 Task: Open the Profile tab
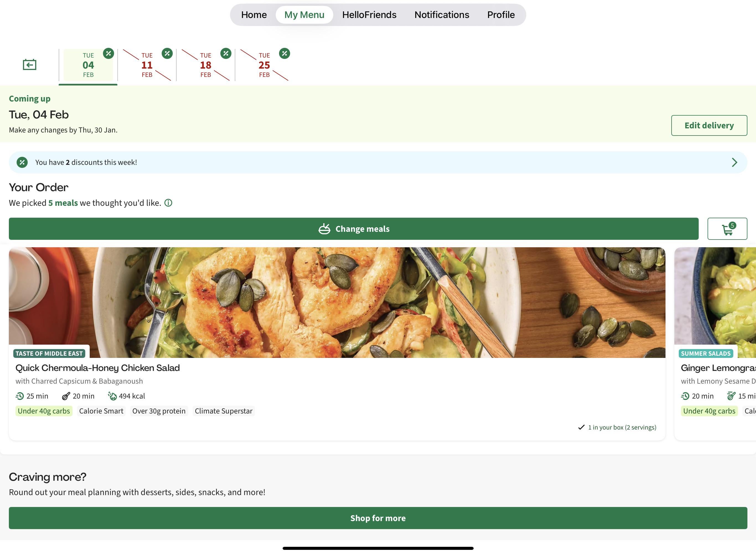[x=501, y=15]
